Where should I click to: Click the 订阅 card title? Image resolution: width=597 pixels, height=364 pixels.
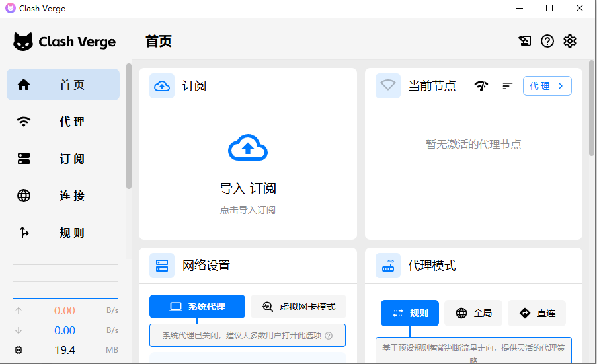tap(194, 86)
